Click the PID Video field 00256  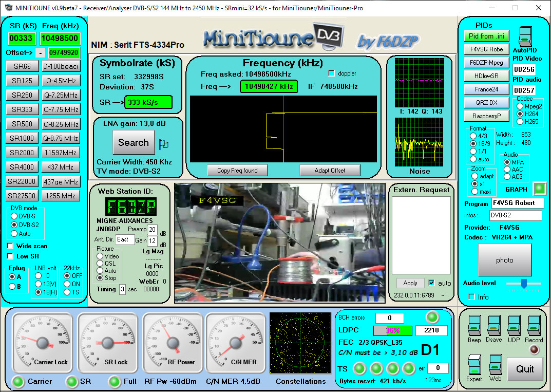[524, 69]
